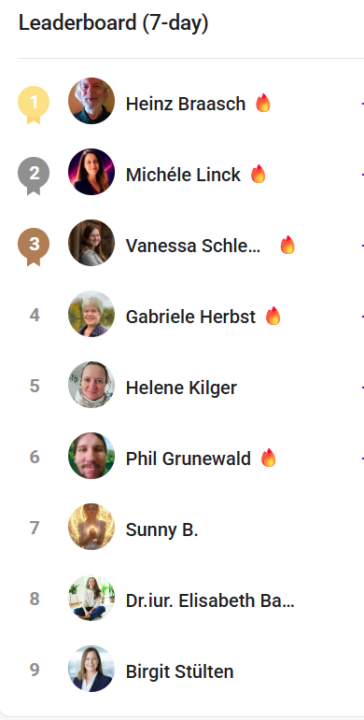Image resolution: width=364 pixels, height=720 pixels.
Task: Click Birgit Stülten's profile picture
Action: click(x=91, y=669)
